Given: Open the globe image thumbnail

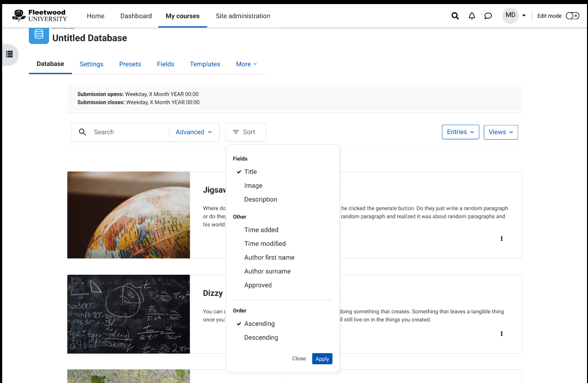Looking at the screenshot, I should [x=129, y=215].
